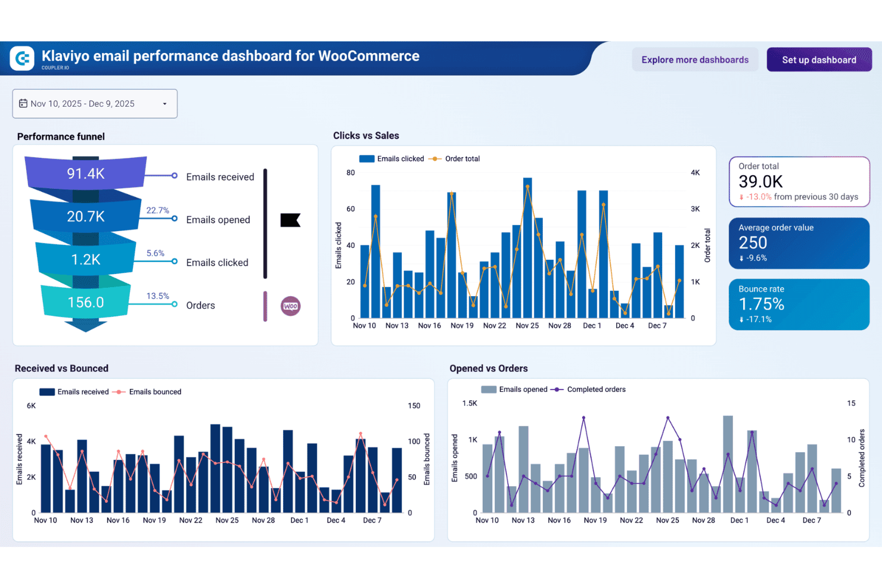Toggle Order total legend marker
Image resolution: width=882 pixels, height=588 pixels.
(435, 159)
